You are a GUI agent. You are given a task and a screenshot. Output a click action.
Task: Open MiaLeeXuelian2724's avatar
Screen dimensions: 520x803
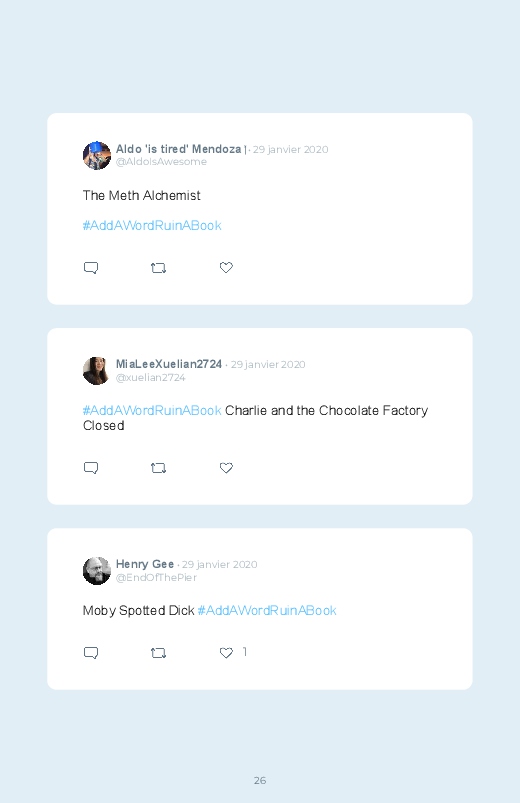tap(97, 371)
